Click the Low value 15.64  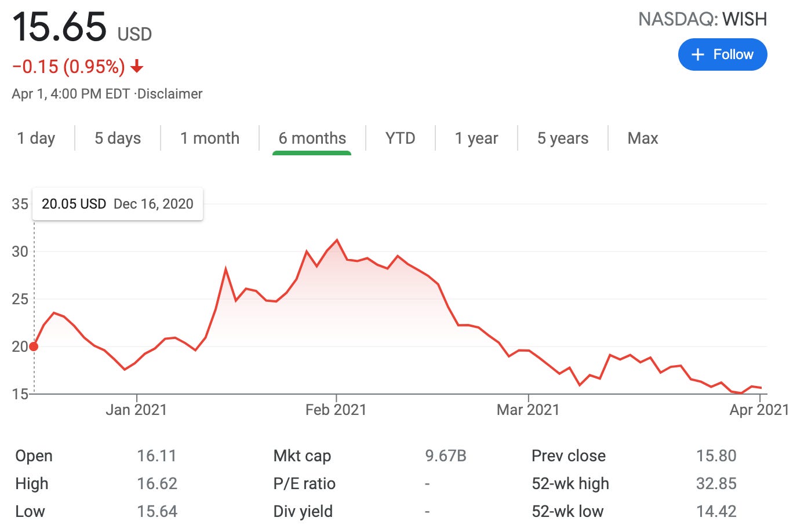(x=157, y=511)
